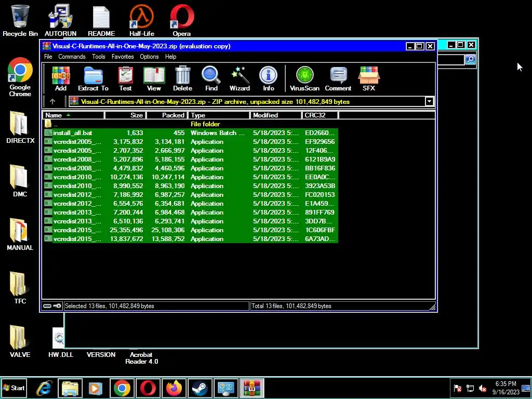Select the HW.DLL desktop file
Screen dimensions: 532x399
click(x=60, y=343)
